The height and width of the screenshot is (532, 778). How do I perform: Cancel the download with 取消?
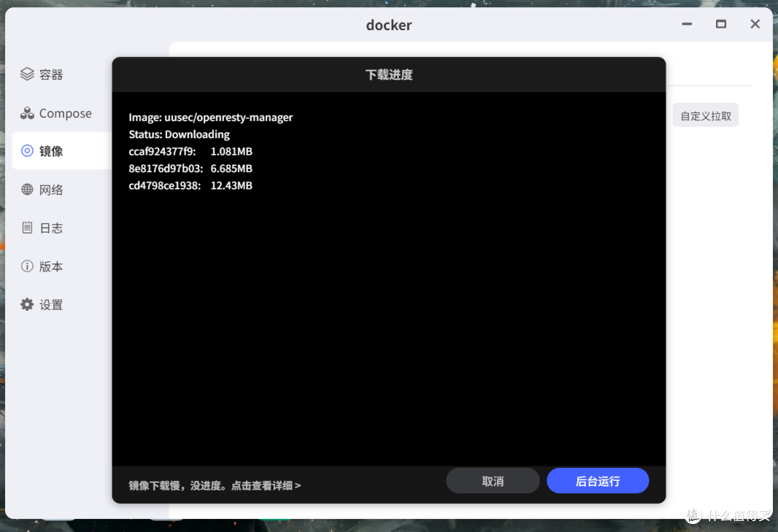pos(493,481)
